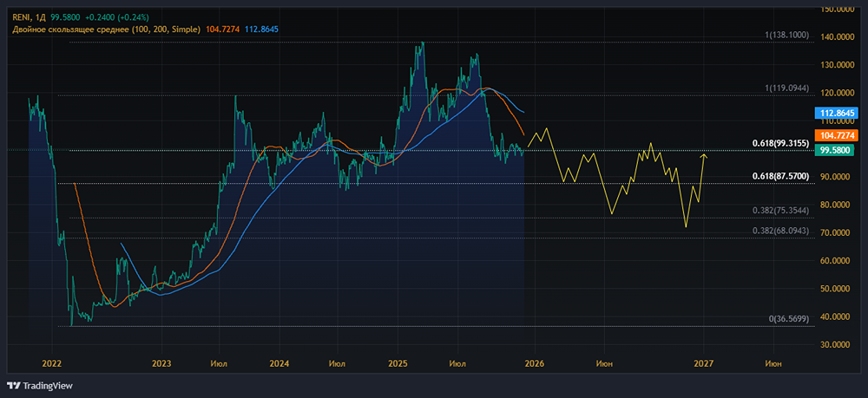The height and width of the screenshot is (398, 868).
Task: Select the 1(138.1000) Fibonacci level label
Action: pyautogui.click(x=786, y=35)
